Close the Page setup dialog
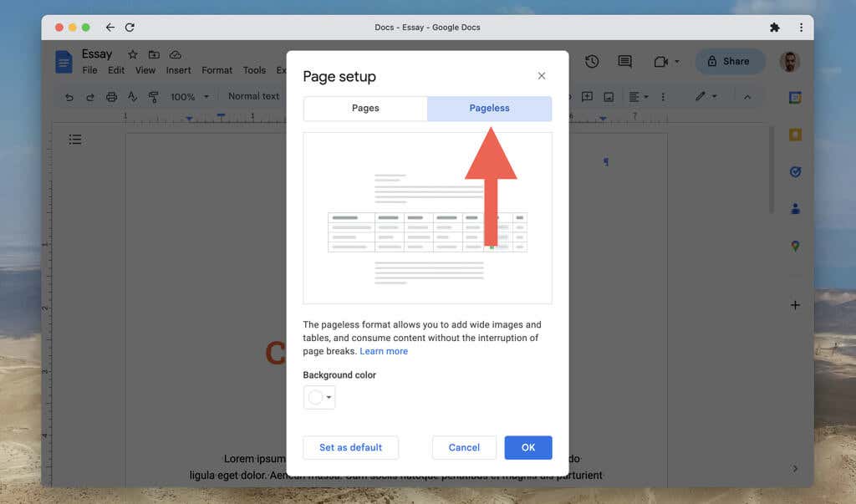Screen dimensions: 856x504 (x=542, y=76)
